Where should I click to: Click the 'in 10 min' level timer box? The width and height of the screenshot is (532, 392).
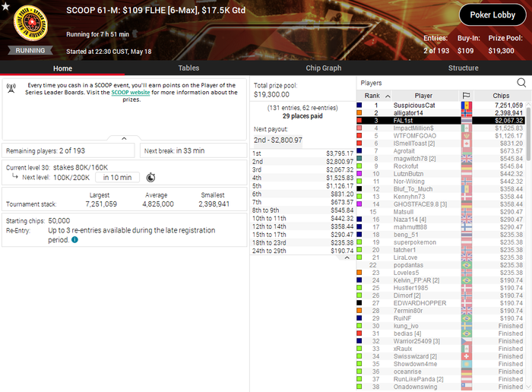pos(117,177)
